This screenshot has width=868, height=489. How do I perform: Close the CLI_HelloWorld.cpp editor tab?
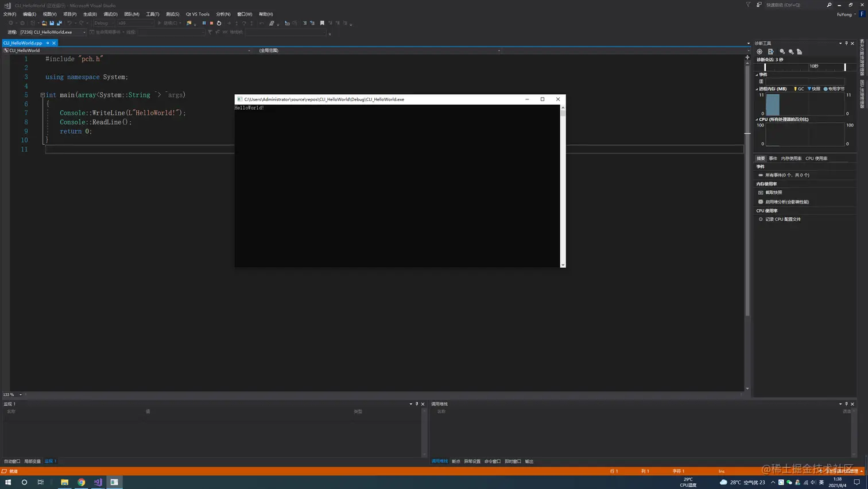54,43
